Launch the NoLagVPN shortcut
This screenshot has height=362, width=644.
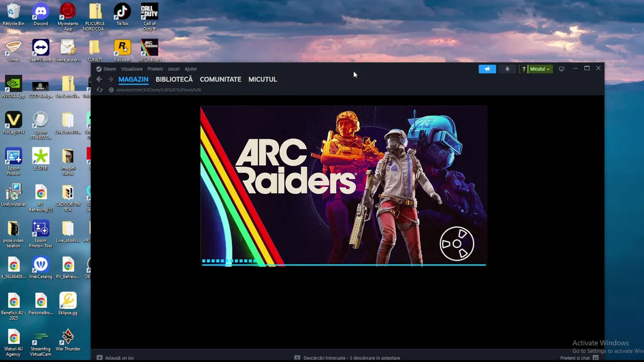click(14, 124)
